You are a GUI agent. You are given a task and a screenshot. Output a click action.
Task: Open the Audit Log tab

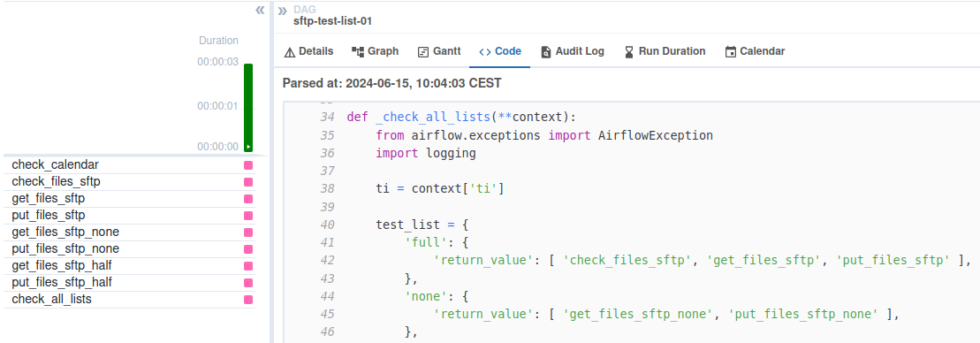[x=573, y=51]
